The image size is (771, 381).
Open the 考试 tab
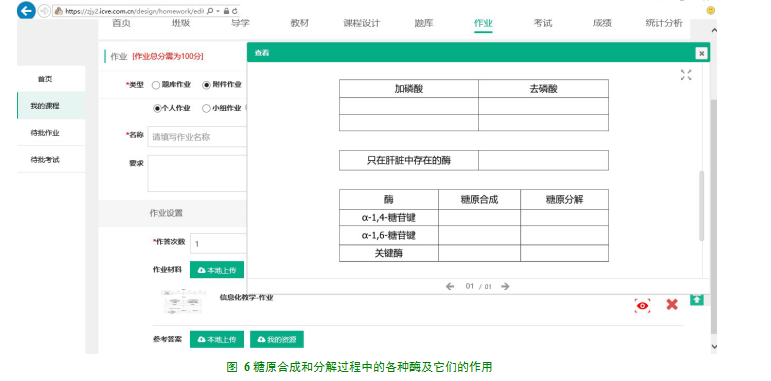point(543,23)
